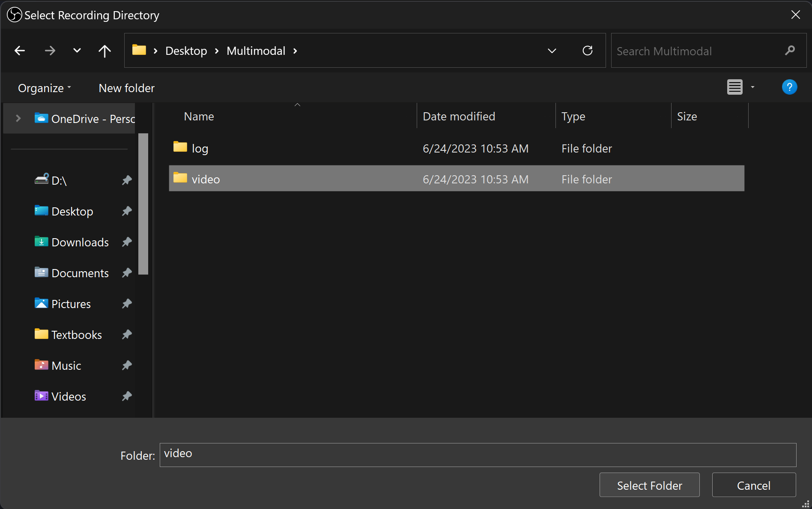Click the view layout icon
The width and height of the screenshot is (812, 509).
pos(734,87)
